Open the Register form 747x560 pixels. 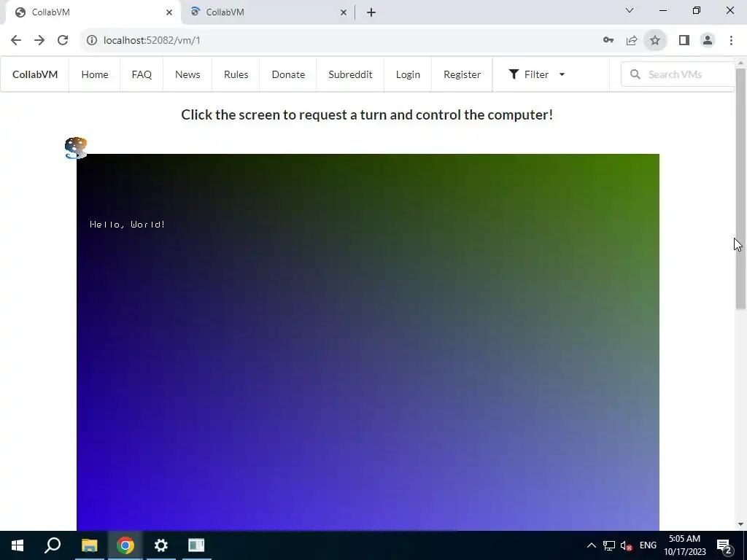462,74
